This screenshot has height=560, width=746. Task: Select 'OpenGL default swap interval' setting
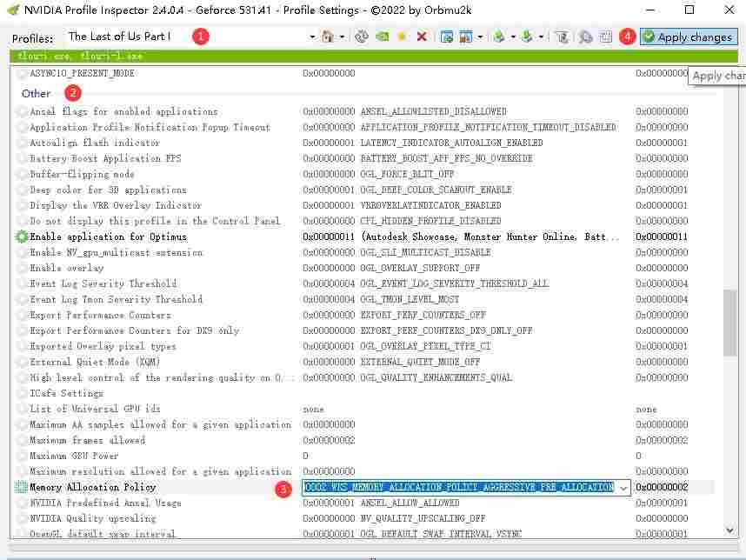point(103,533)
